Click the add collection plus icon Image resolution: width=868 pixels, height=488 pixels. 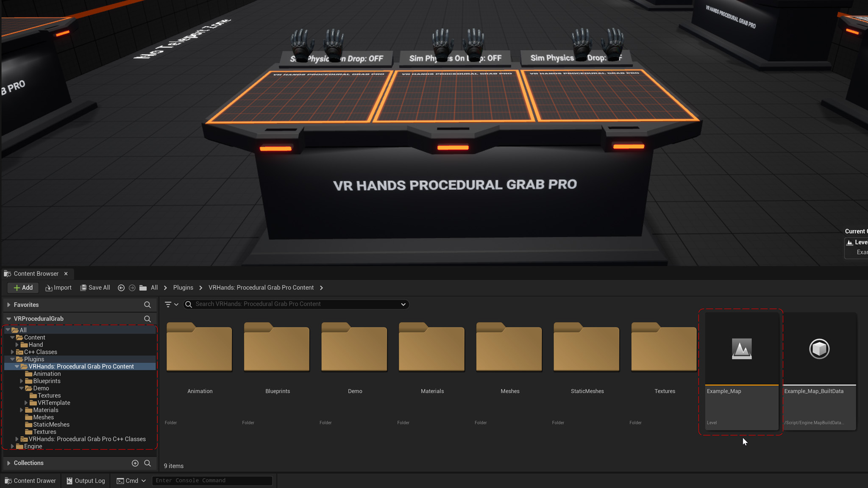(x=135, y=463)
